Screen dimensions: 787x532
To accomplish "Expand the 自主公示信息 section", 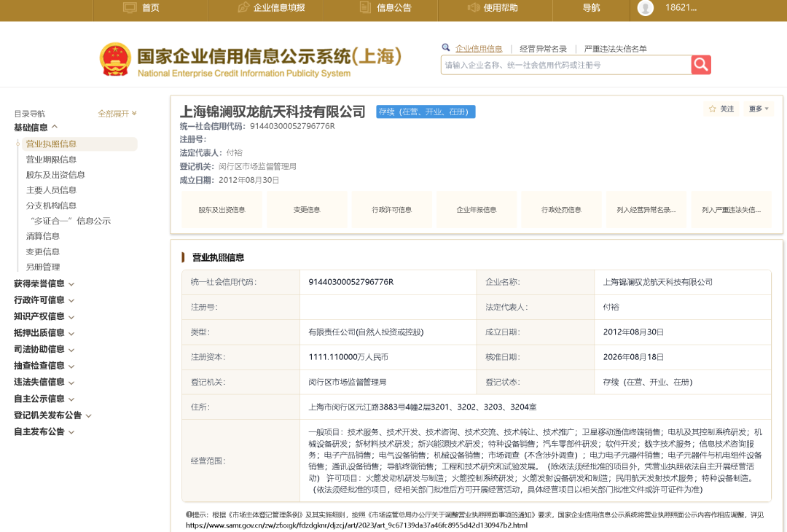I will (x=44, y=399).
